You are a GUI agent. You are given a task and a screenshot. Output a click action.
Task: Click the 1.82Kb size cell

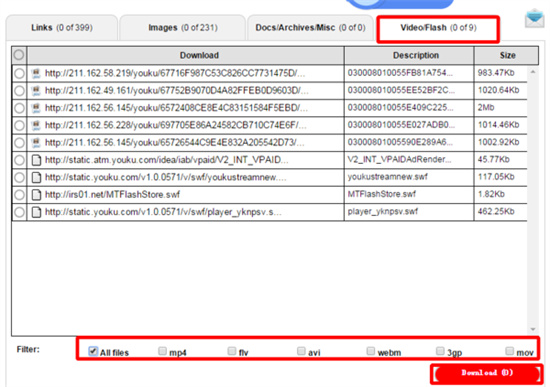point(491,194)
